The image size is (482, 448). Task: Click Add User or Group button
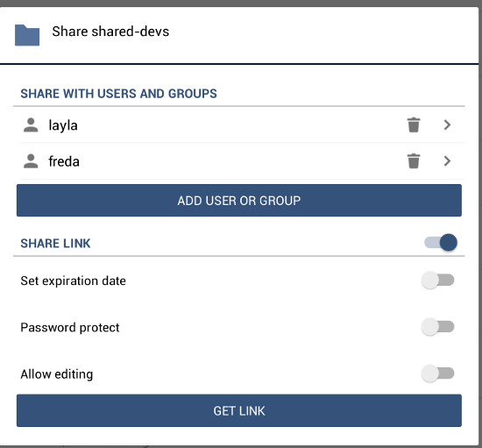[239, 201]
